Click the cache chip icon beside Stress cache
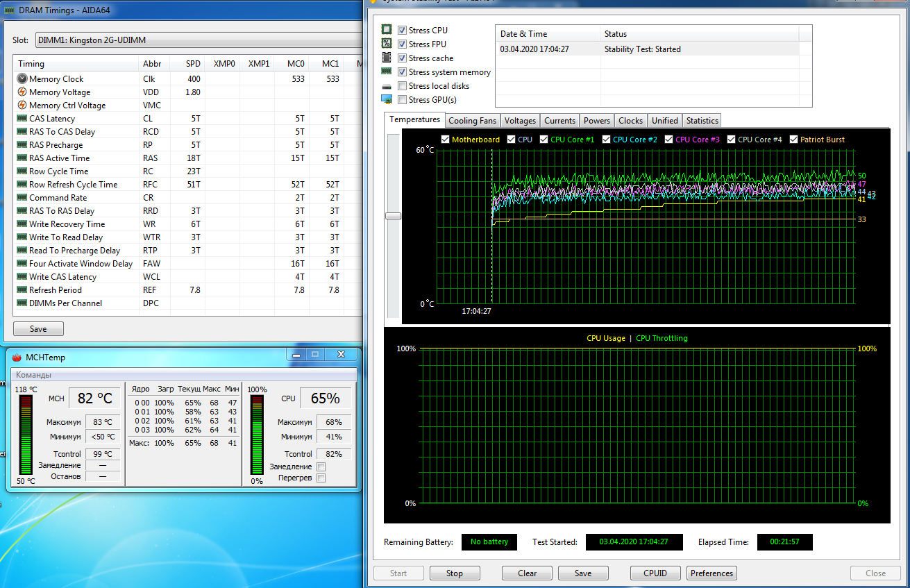 pyautogui.click(x=387, y=58)
